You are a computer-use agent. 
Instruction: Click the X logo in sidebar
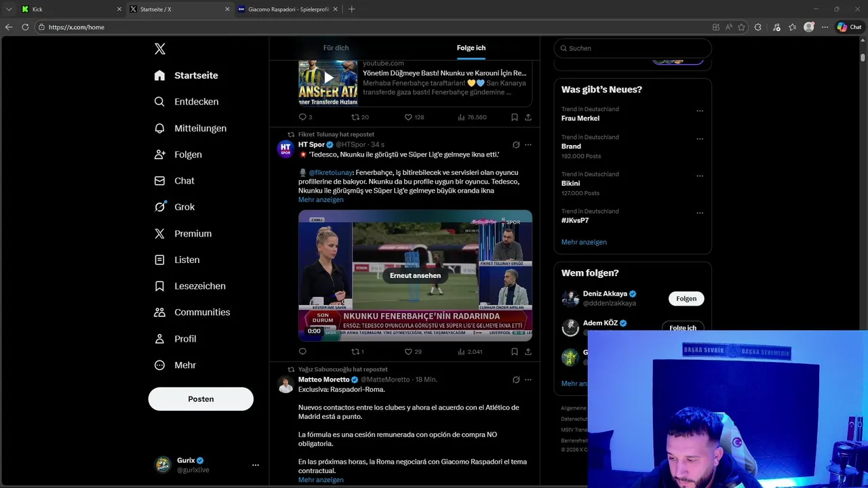tap(160, 49)
